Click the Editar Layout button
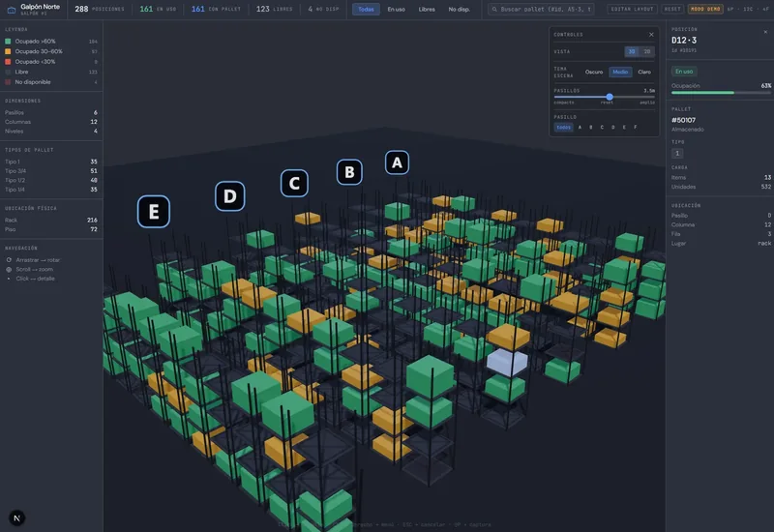 click(632, 9)
